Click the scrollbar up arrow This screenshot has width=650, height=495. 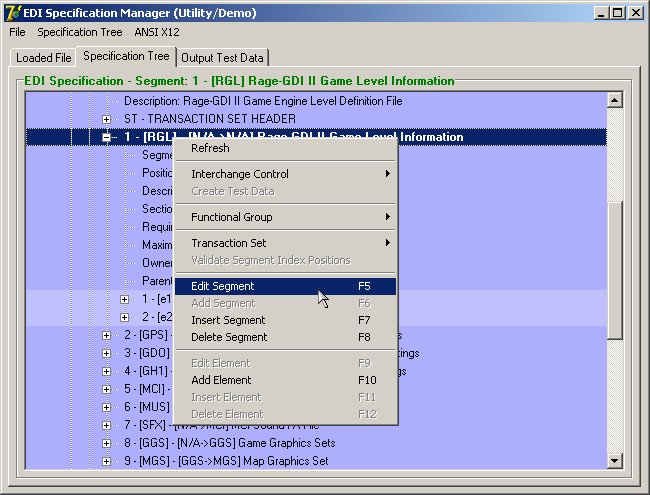615,100
